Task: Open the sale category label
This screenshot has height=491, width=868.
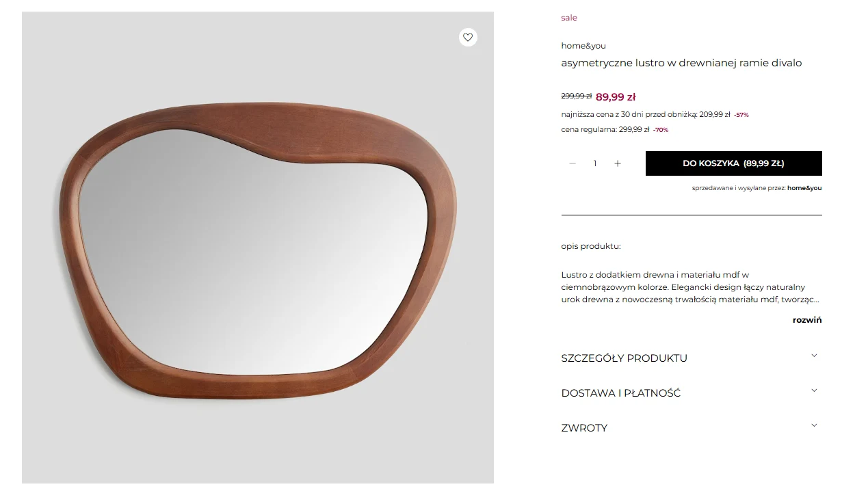Action: pyautogui.click(x=569, y=18)
